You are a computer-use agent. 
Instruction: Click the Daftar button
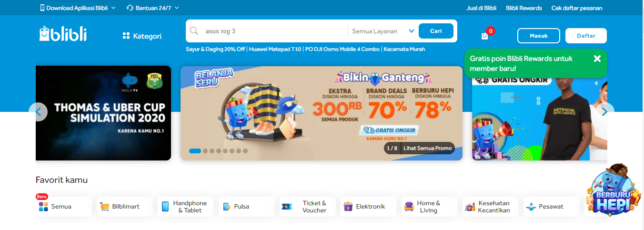(586, 36)
